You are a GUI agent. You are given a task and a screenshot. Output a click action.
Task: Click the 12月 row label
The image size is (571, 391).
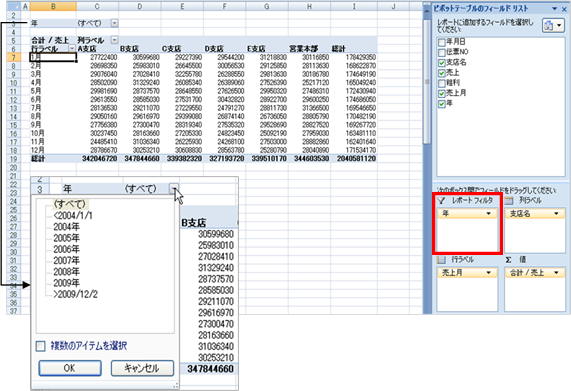tap(38, 150)
